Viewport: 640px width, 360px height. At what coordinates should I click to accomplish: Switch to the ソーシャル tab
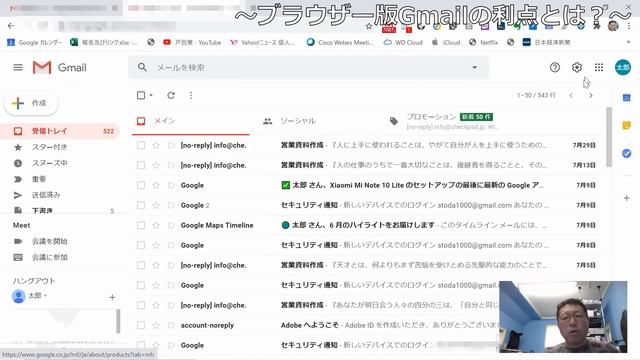318,121
